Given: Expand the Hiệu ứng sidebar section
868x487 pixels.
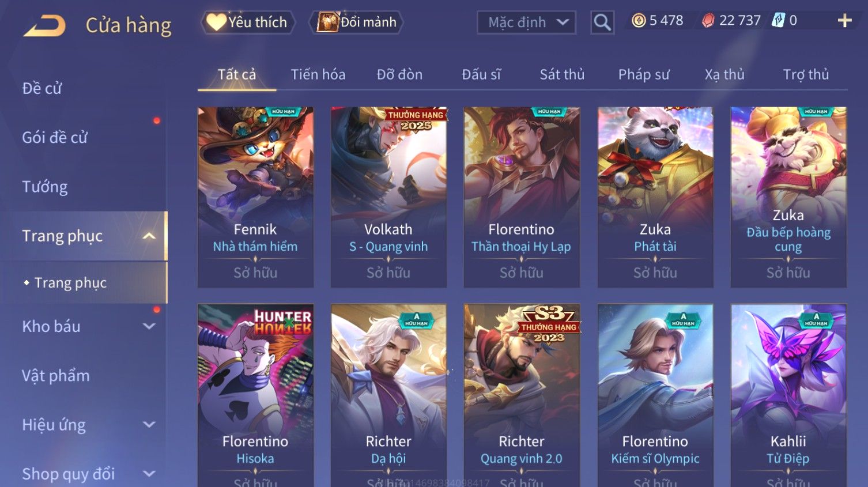Looking at the screenshot, I should (149, 425).
